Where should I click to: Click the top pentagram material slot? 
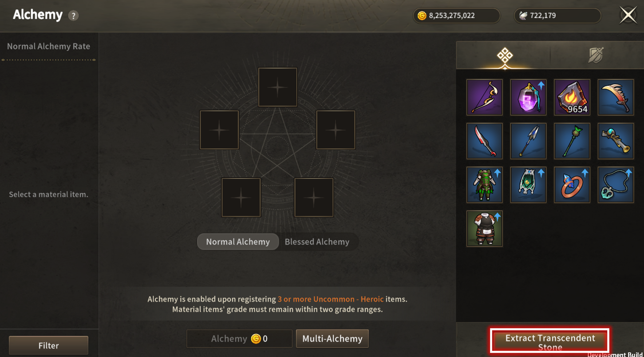[x=277, y=87]
